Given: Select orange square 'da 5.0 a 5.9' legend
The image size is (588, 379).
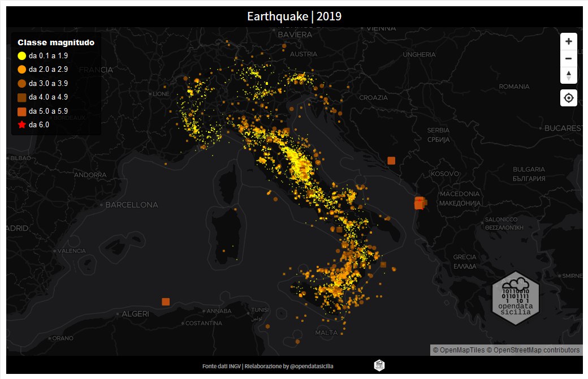Looking at the screenshot, I should (21, 111).
